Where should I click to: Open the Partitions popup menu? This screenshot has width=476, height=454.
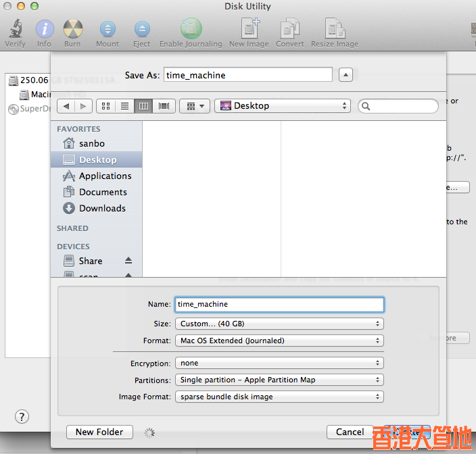coord(279,380)
